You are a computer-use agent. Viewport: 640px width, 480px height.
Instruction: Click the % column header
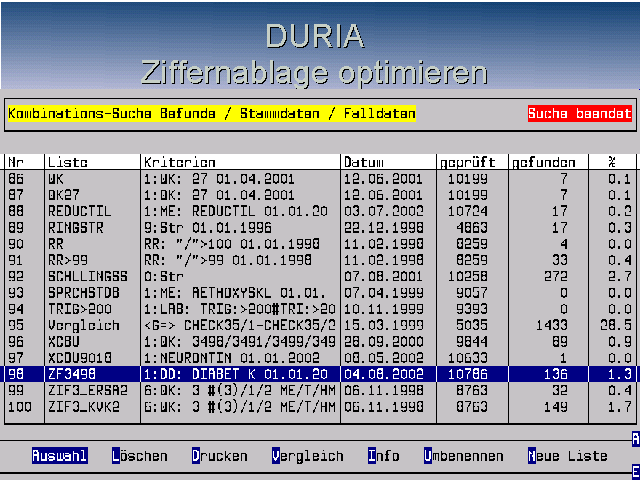click(x=611, y=162)
